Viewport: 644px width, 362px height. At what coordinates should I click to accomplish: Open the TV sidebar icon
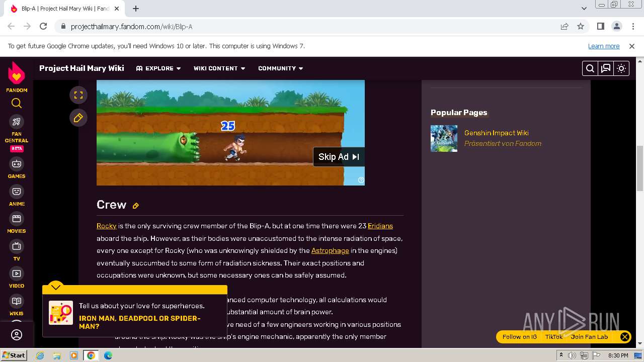(17, 246)
